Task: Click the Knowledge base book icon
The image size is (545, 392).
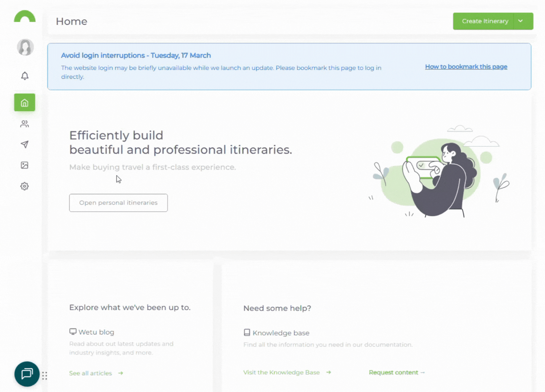Action: [x=247, y=332]
